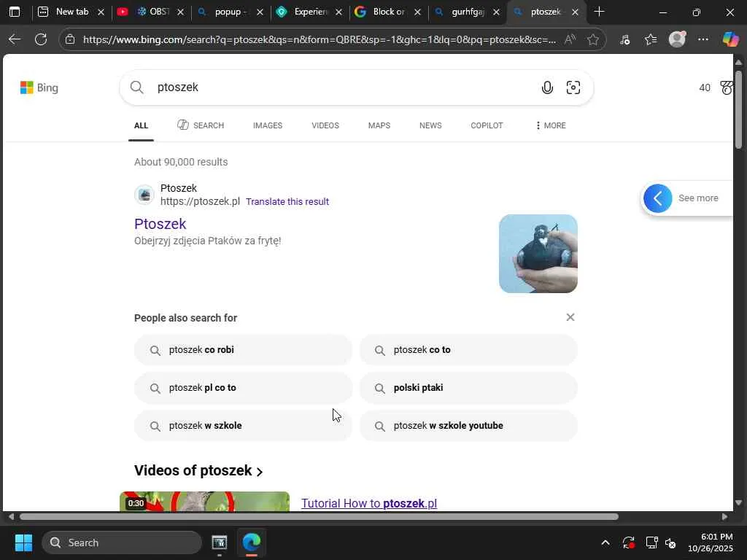Search for ptoszek co robi
The height and width of the screenshot is (560, 747).
tap(244, 349)
